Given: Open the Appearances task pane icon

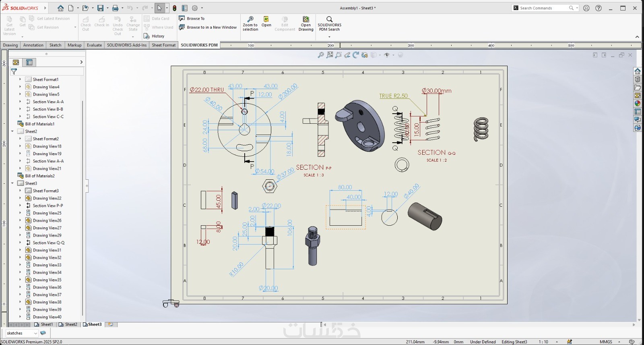Looking at the screenshot, I should click(x=638, y=104).
